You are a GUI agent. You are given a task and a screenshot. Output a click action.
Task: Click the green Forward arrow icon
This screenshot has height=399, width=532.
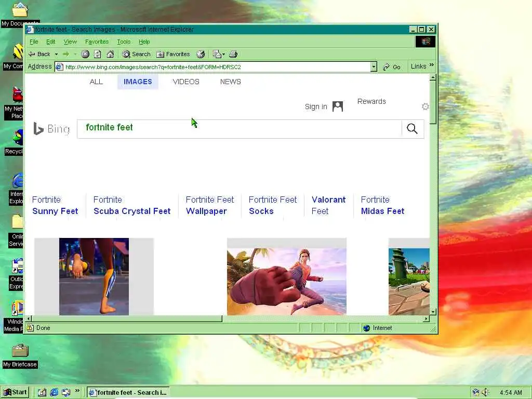click(66, 54)
